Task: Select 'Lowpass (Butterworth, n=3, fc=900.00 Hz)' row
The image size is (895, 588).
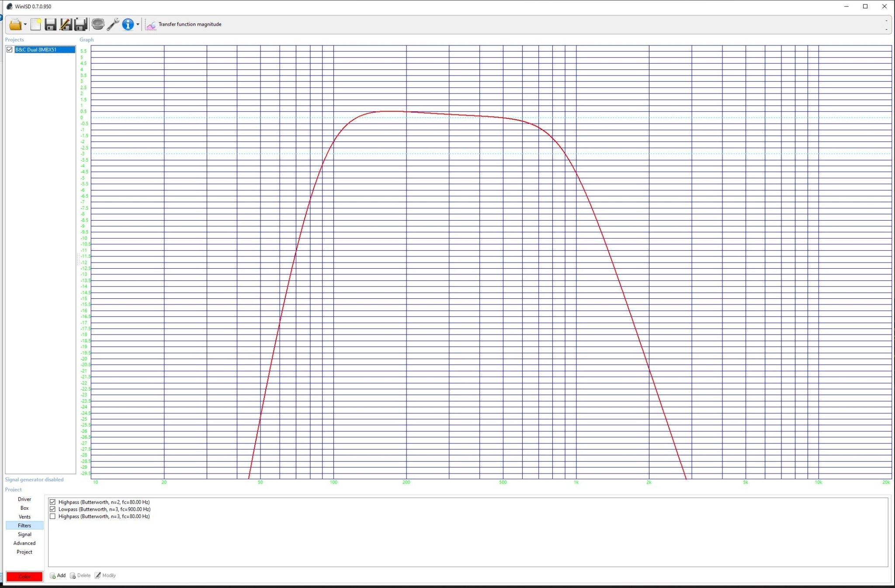Action: [104, 509]
